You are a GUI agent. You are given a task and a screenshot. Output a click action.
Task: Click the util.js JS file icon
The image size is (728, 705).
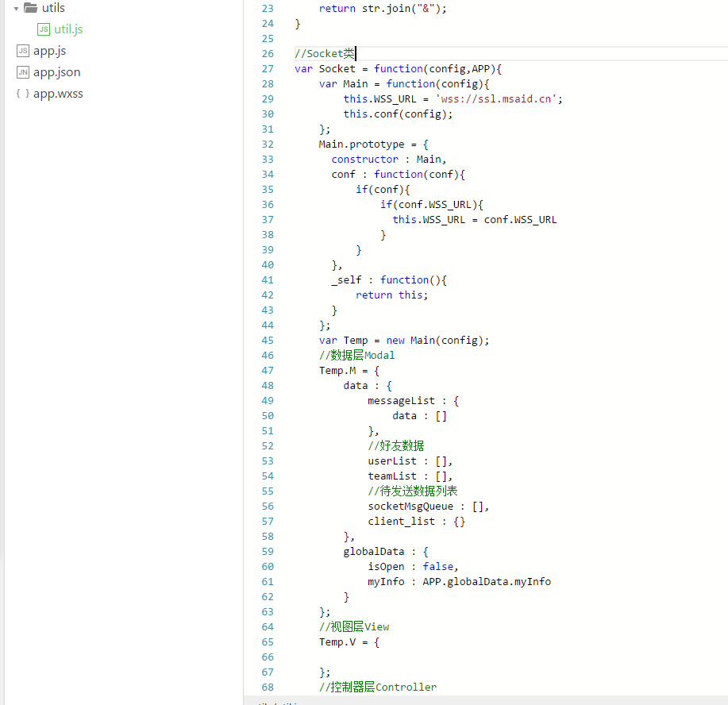[x=44, y=29]
